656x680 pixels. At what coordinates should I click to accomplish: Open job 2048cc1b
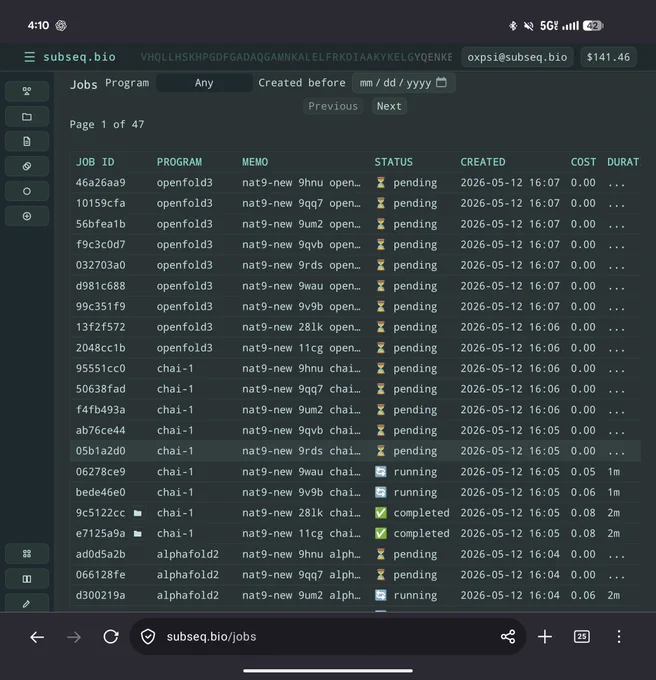(x=356, y=348)
